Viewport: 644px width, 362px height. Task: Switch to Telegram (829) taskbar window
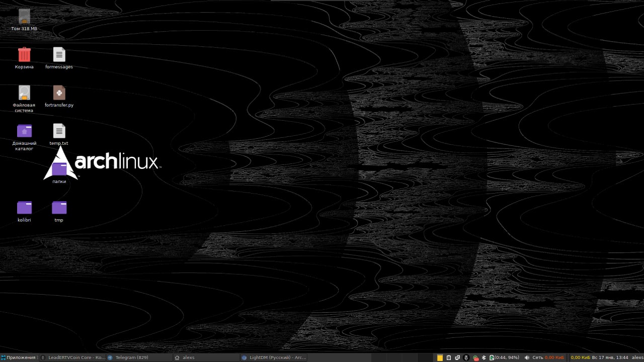point(138,357)
